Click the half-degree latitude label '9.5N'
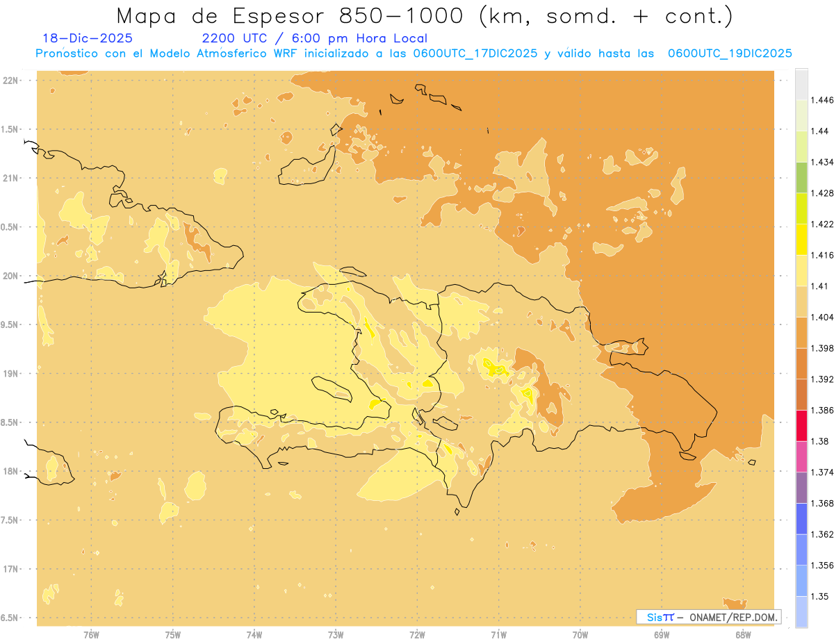 click(x=10, y=324)
